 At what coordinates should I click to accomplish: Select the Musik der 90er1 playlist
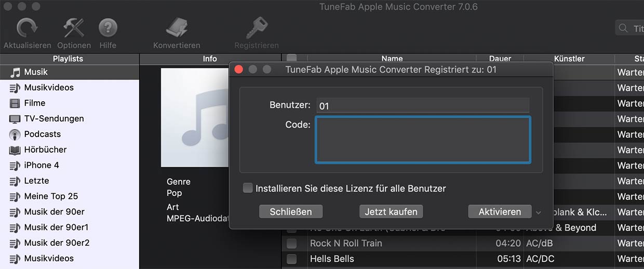click(x=70, y=227)
